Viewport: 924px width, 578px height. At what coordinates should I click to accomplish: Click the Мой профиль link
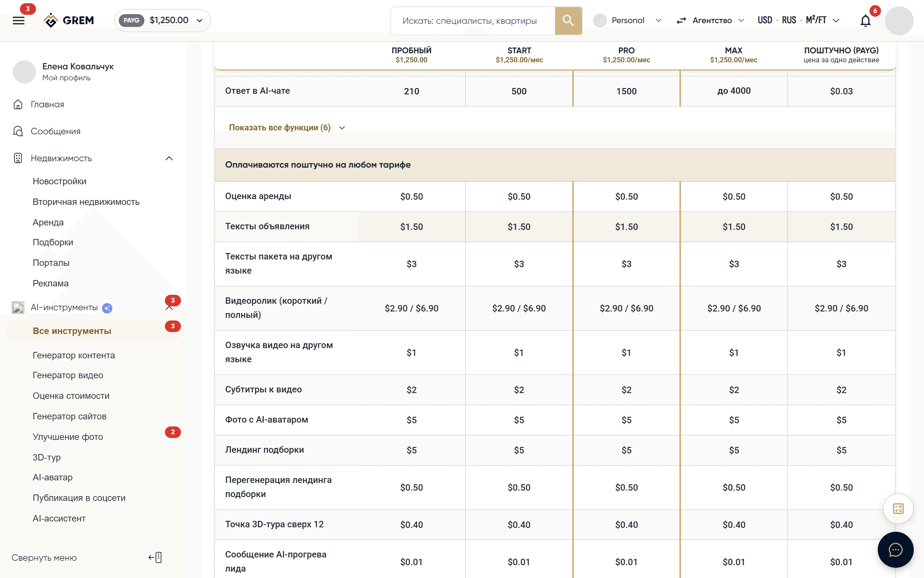point(66,78)
